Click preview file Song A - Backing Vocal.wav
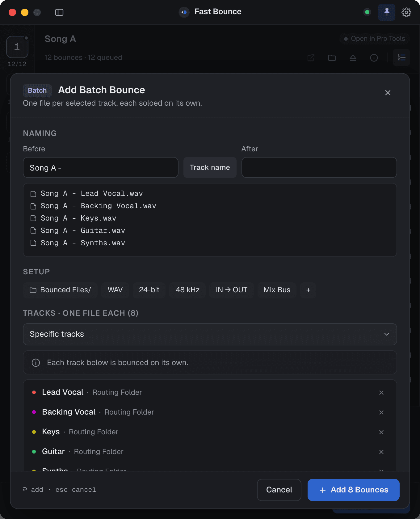Image resolution: width=420 pixels, height=519 pixels. [93, 206]
